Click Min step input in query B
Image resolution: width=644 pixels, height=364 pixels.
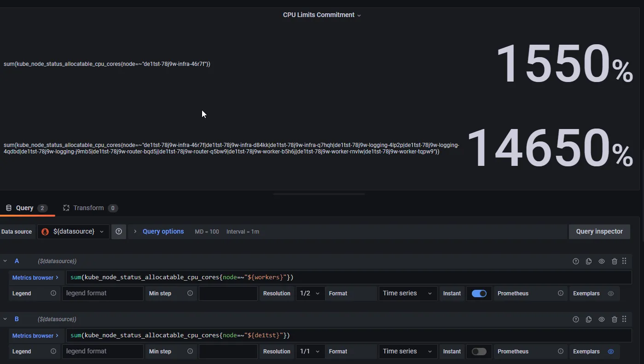228,352
